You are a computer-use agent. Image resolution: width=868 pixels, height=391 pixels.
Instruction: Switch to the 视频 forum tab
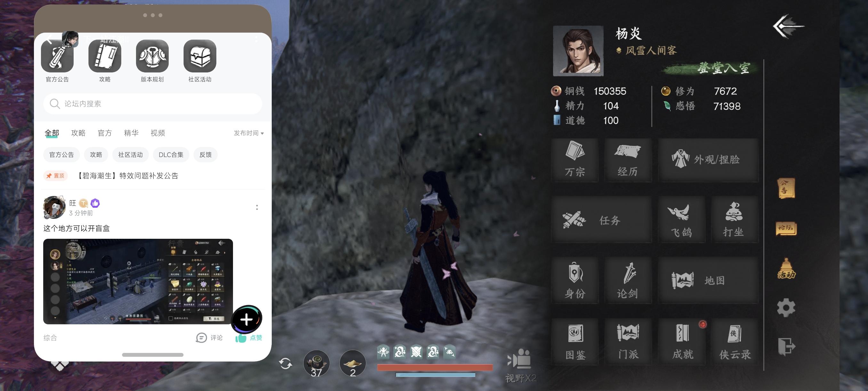(158, 133)
